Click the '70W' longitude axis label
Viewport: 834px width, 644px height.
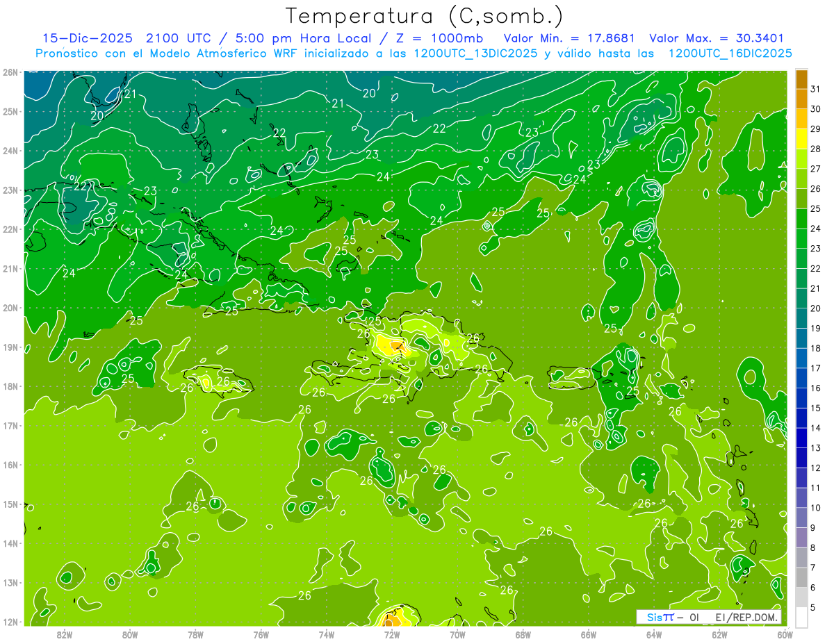(x=457, y=634)
